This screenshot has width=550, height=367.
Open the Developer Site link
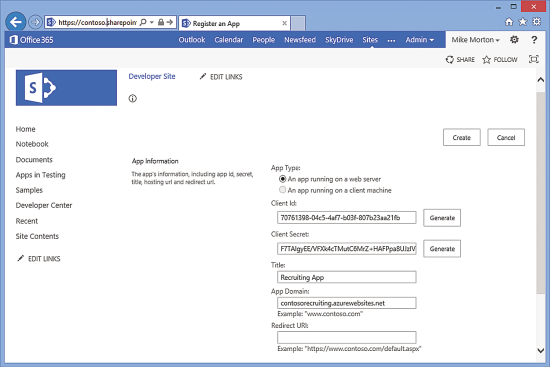pyautogui.click(x=152, y=76)
